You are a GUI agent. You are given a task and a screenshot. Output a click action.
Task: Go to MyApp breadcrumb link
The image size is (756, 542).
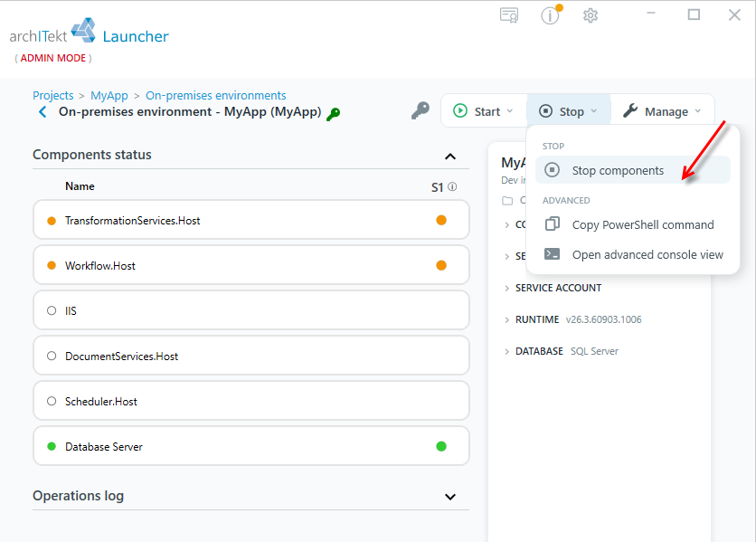coord(109,96)
